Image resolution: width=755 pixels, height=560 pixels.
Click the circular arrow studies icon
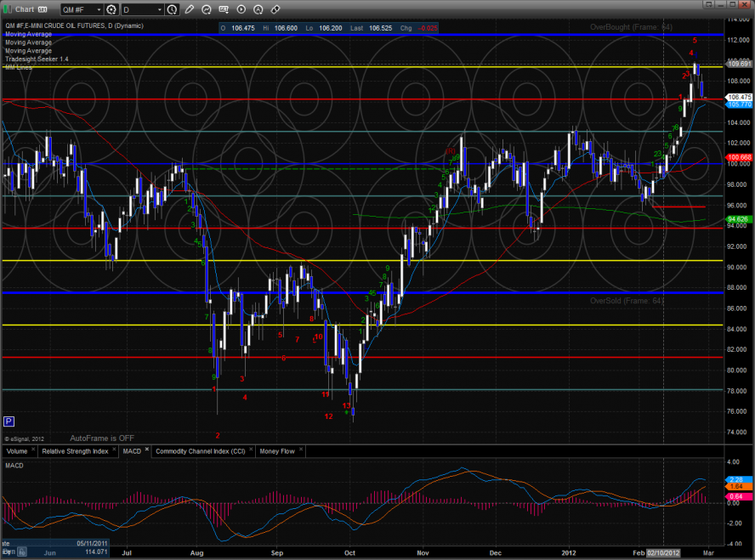pyautogui.click(x=208, y=9)
